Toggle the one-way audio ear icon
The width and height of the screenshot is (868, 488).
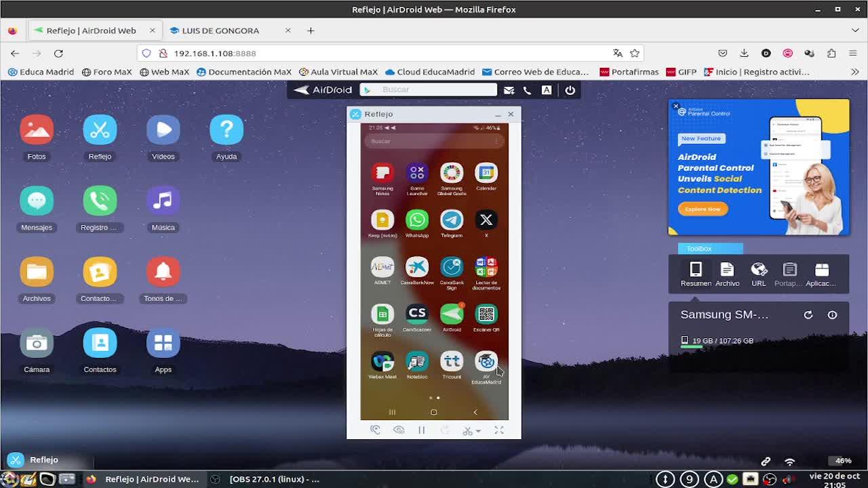point(375,430)
